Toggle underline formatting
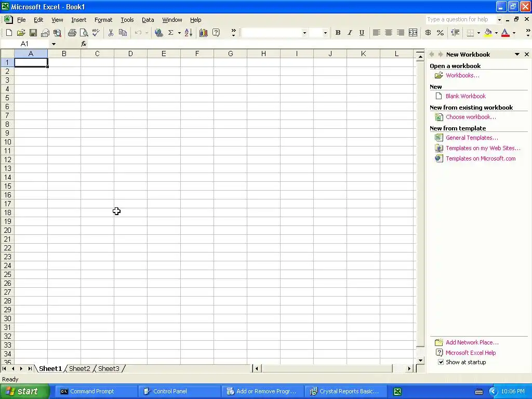Image resolution: width=532 pixels, height=399 pixels. click(362, 33)
